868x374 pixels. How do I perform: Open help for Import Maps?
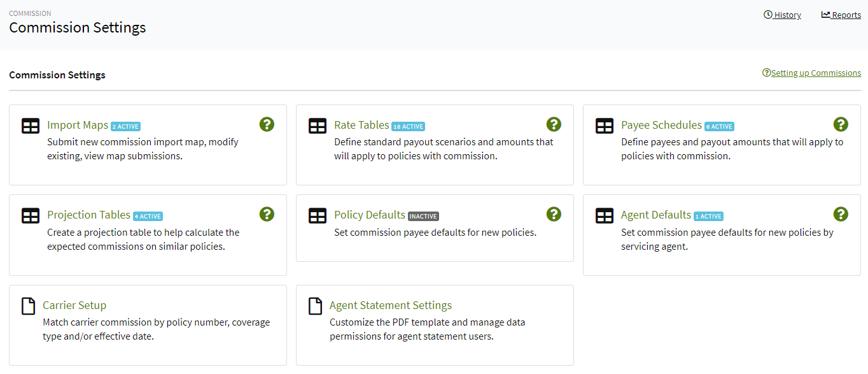[267, 124]
